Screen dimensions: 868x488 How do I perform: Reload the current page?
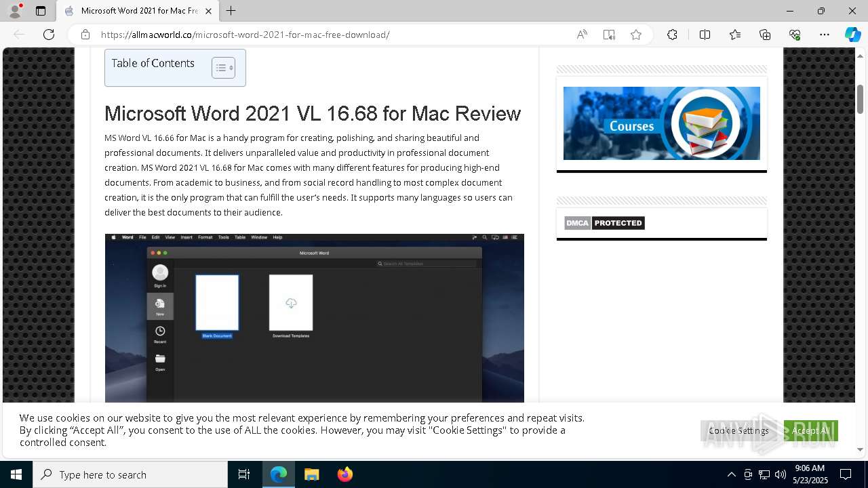pyautogui.click(x=49, y=35)
